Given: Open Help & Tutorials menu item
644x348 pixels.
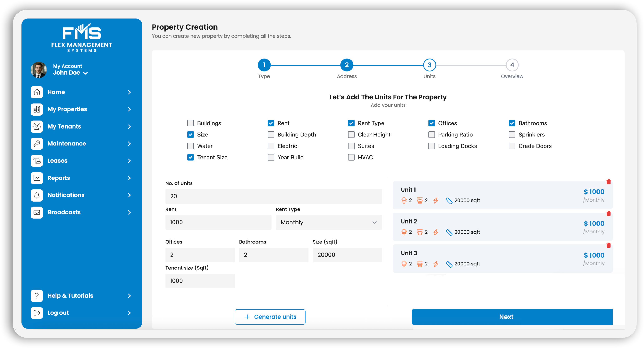Looking at the screenshot, I should point(70,295).
